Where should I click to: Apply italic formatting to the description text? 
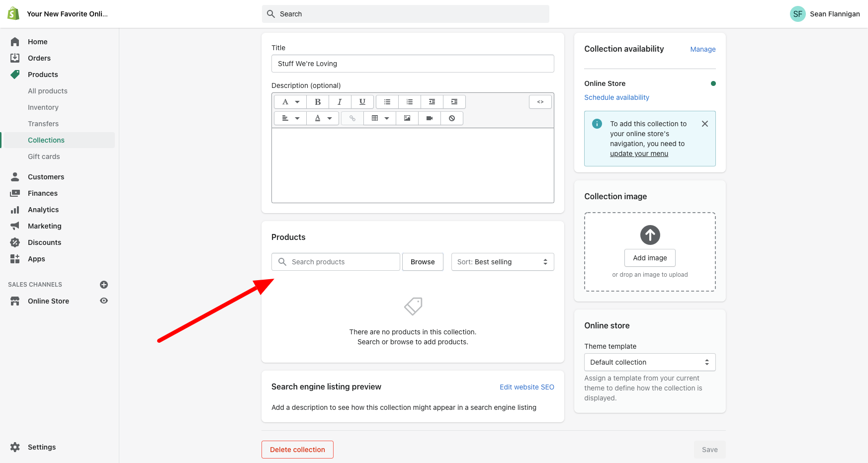(x=340, y=101)
